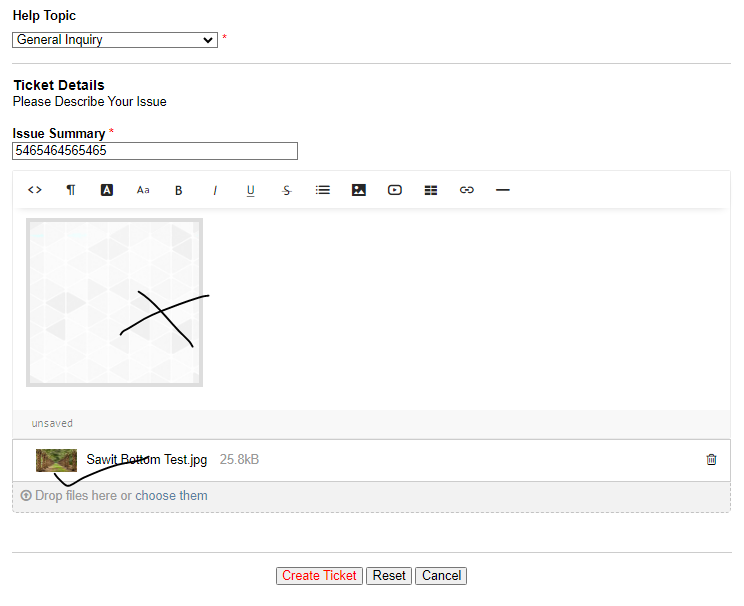The height and width of the screenshot is (606, 744).
Task: Open font size Aa options
Action: 143,190
